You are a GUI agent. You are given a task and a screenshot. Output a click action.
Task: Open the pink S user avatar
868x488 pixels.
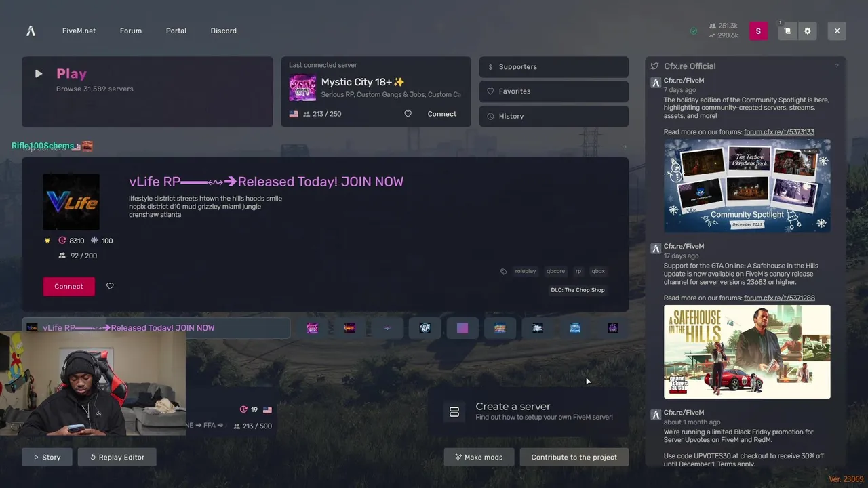click(x=758, y=30)
